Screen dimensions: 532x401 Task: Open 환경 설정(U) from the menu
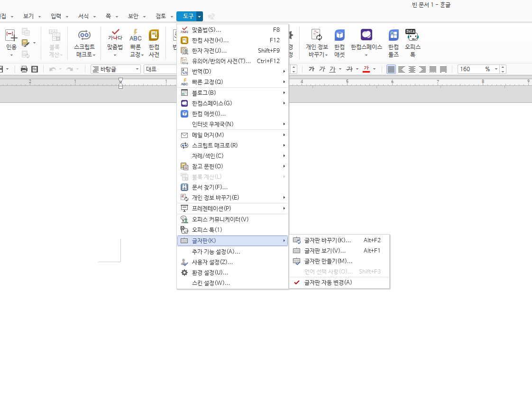click(232, 273)
